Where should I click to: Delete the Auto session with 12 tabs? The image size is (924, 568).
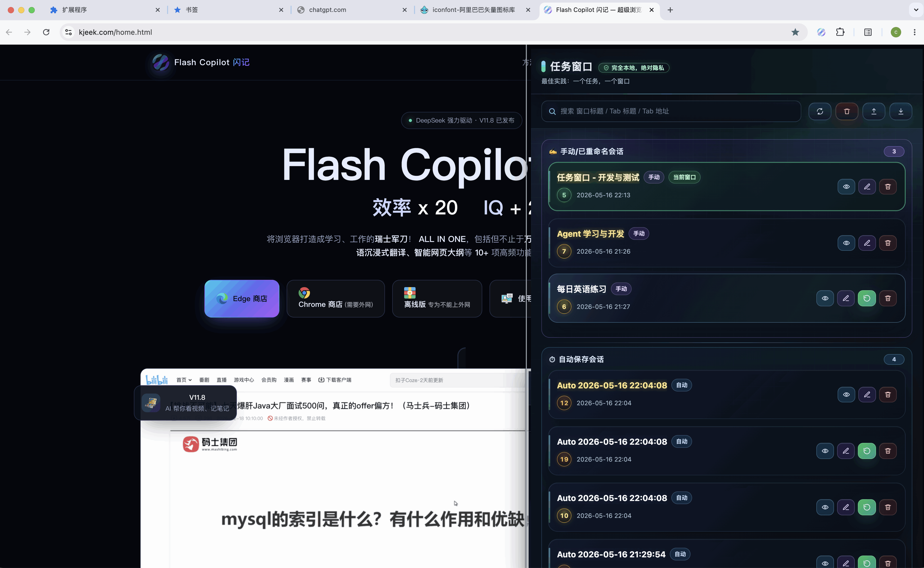coord(888,394)
